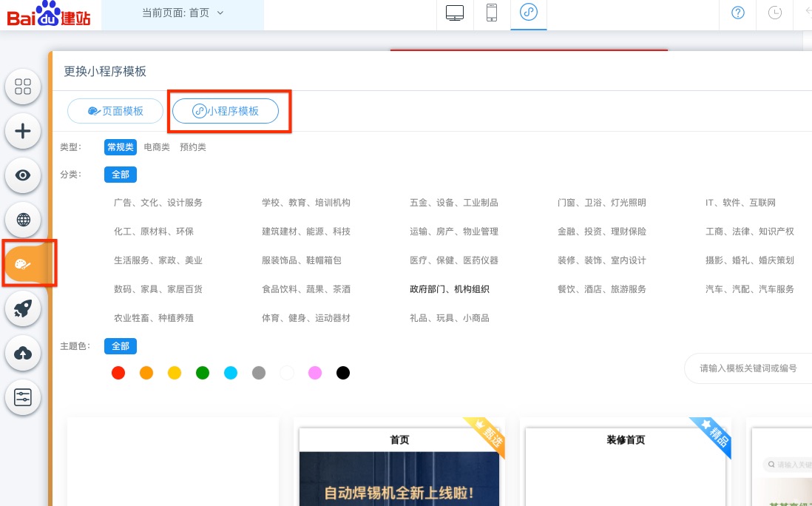Open the sliders settings icon in sidebar
This screenshot has width=812, height=506.
tap(23, 398)
